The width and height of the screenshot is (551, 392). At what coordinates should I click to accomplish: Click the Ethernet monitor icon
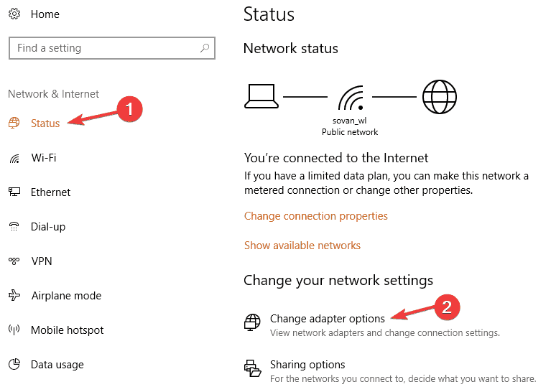(14, 192)
